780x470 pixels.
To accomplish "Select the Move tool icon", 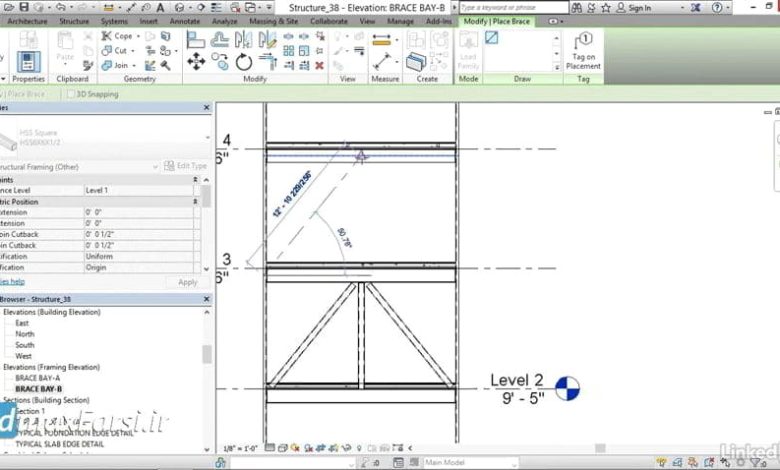I will (x=196, y=62).
